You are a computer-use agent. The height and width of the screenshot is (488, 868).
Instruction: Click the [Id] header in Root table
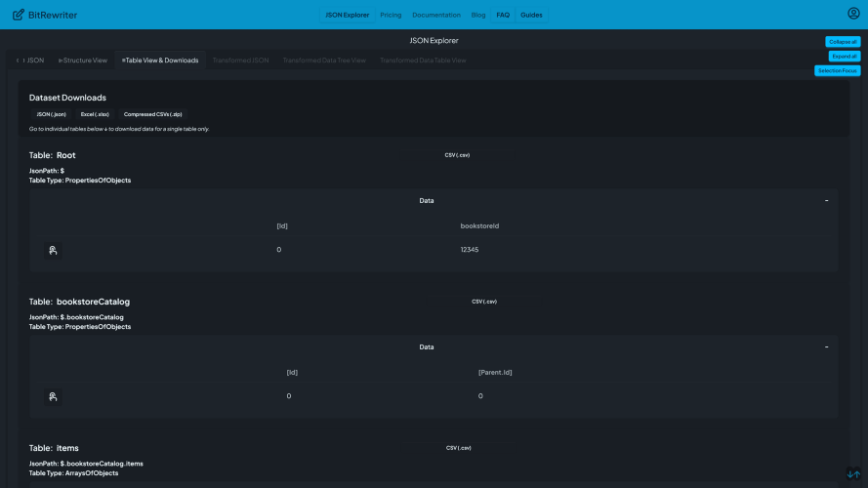[282, 225]
